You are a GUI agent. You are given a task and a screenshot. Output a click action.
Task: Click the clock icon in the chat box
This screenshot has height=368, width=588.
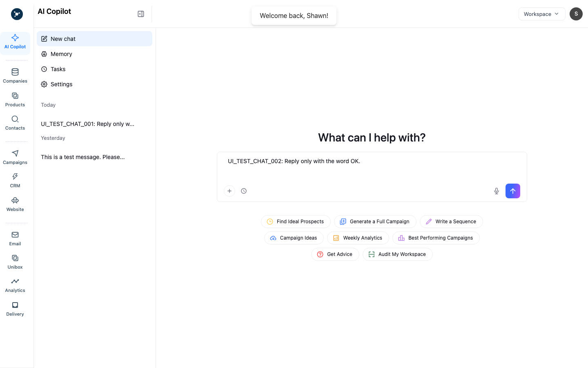click(244, 191)
